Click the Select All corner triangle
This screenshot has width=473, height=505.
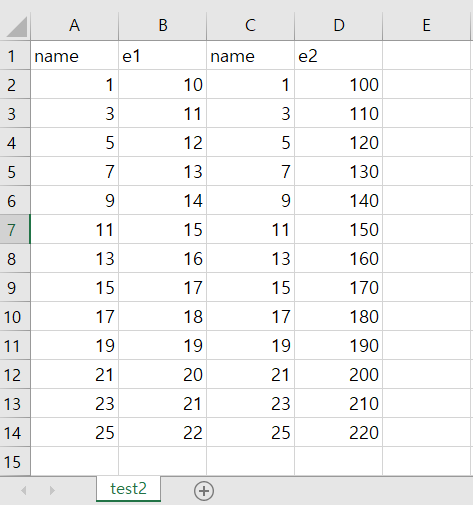(17, 27)
